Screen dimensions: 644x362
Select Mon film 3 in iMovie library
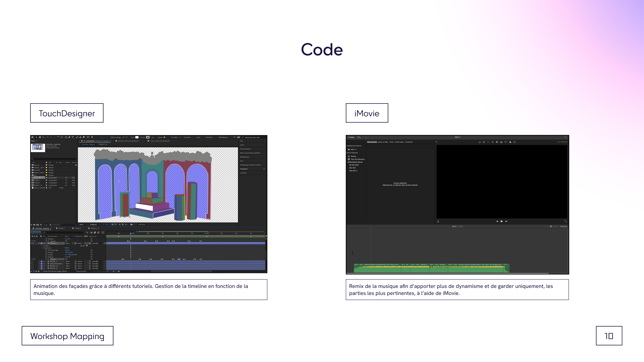point(353,171)
